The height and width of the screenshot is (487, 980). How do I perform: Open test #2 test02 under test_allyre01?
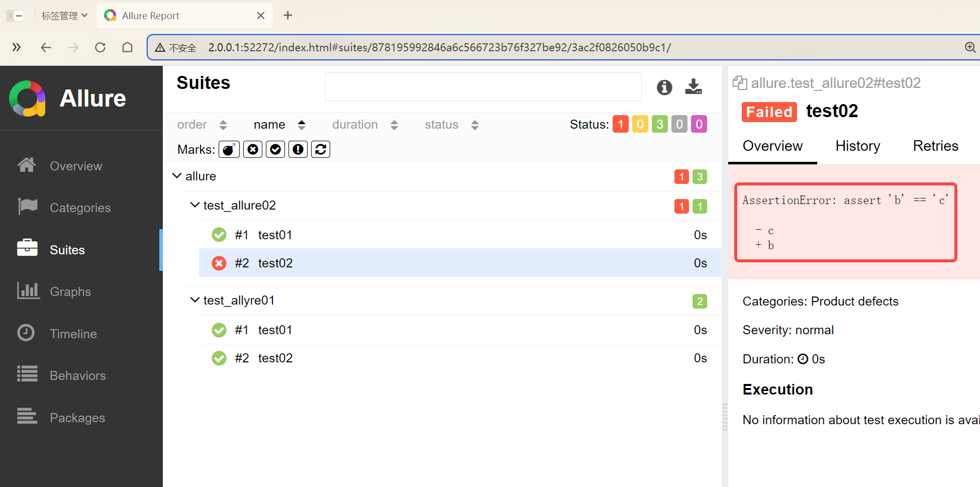(x=460, y=358)
